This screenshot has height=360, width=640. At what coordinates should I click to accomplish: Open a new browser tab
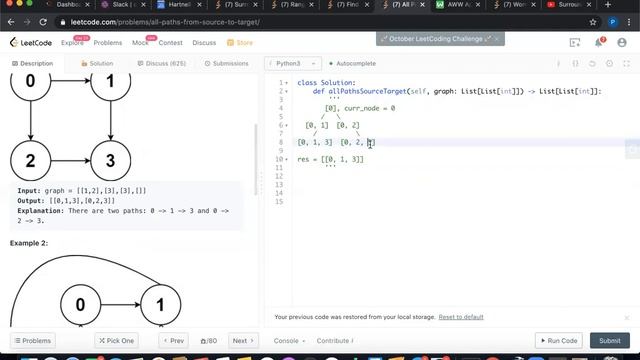tap(608, 4)
